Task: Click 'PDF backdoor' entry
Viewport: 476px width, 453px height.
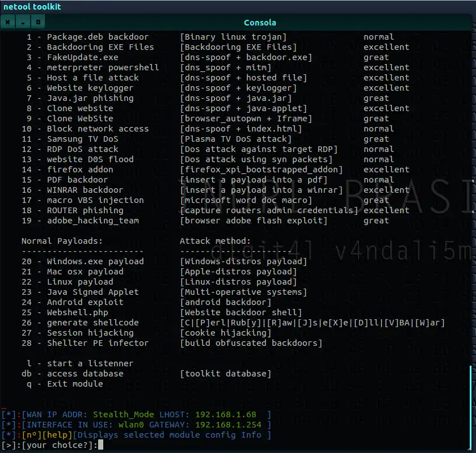Action: [x=77, y=180]
